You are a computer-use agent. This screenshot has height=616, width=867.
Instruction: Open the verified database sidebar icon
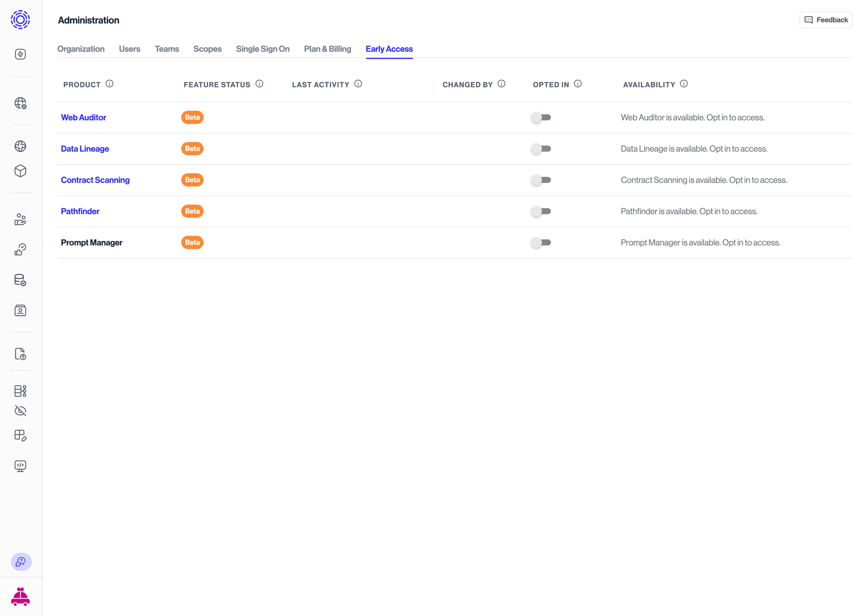click(x=21, y=280)
